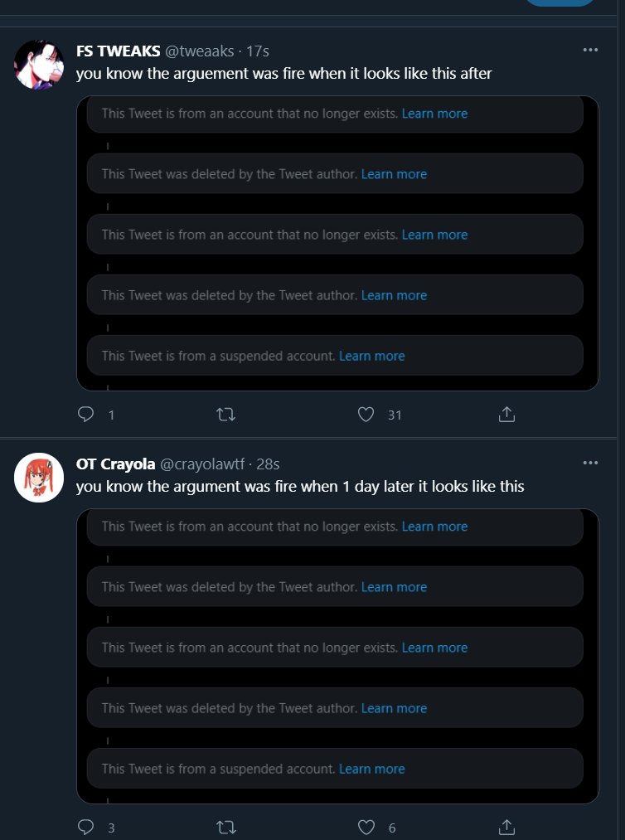Open FS TWEAKS profile picture

[x=39, y=64]
